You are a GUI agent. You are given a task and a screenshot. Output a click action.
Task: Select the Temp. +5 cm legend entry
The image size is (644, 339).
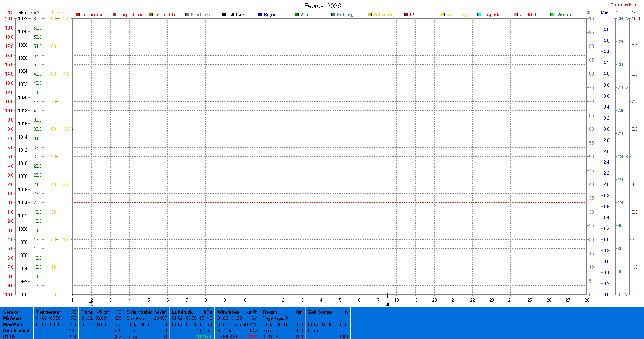coord(130,15)
